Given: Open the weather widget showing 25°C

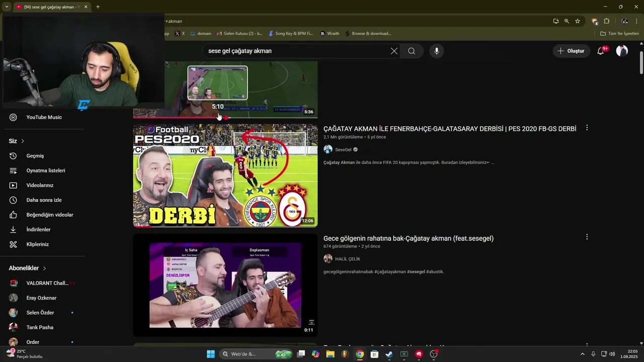Looking at the screenshot, I should point(24,354).
